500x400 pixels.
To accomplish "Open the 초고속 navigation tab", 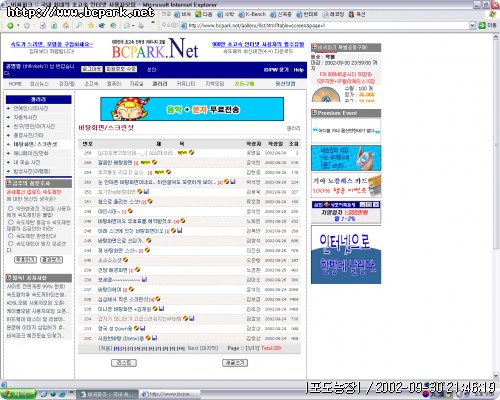I will tap(91, 84).
